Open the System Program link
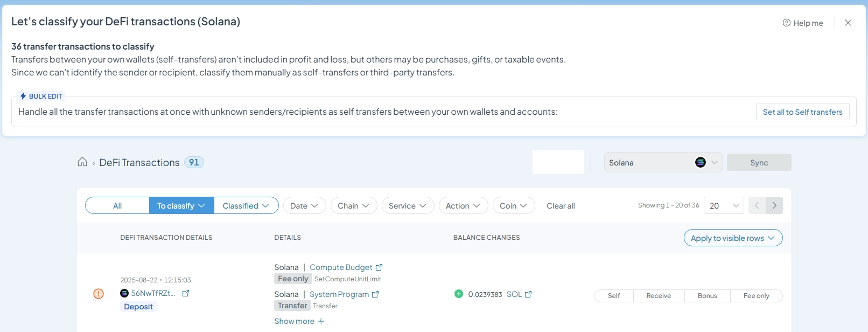The image size is (868, 332). (x=339, y=294)
